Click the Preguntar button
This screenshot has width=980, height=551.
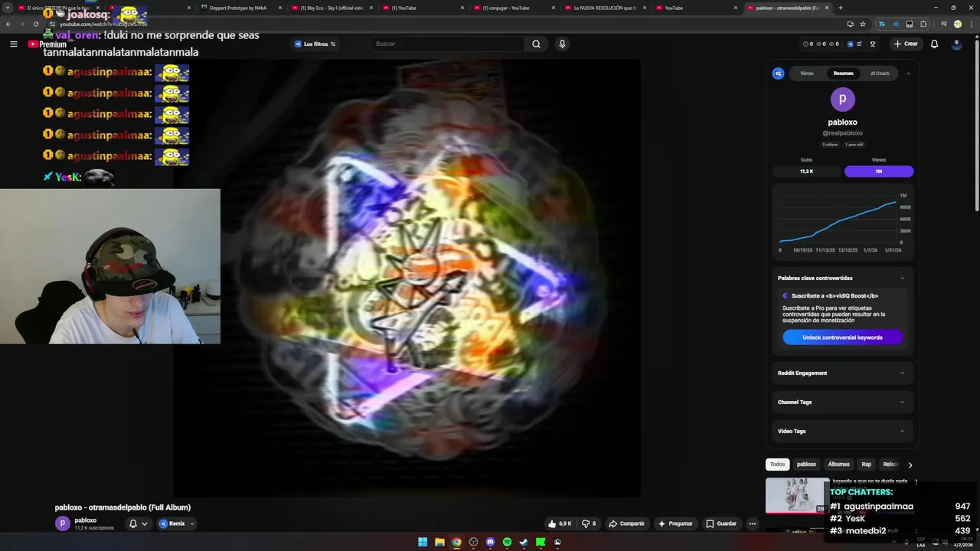tap(675, 523)
